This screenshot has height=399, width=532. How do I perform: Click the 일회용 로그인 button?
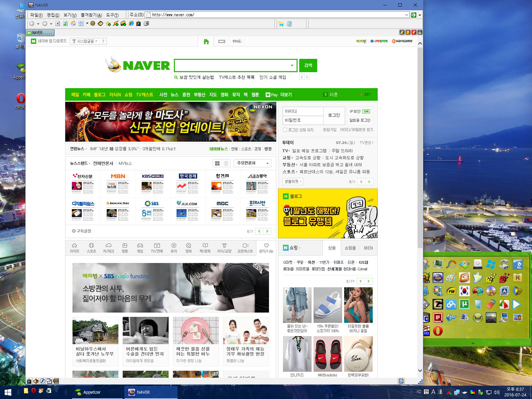click(x=359, y=120)
